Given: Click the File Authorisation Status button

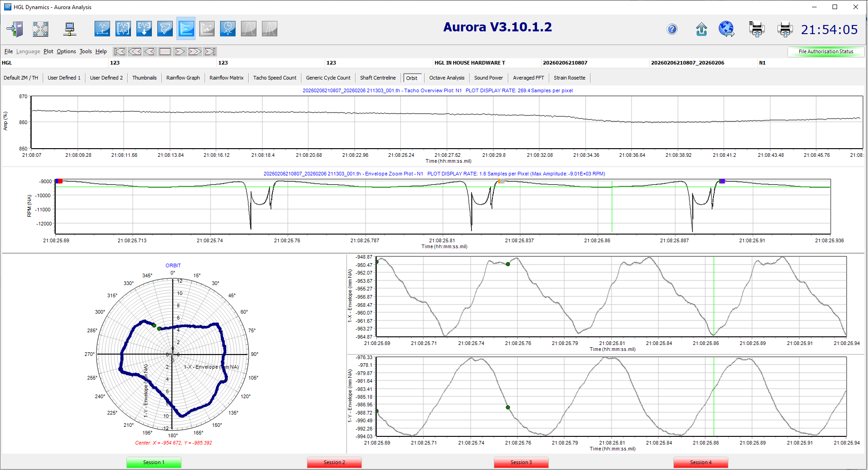Looking at the screenshot, I should (825, 51).
